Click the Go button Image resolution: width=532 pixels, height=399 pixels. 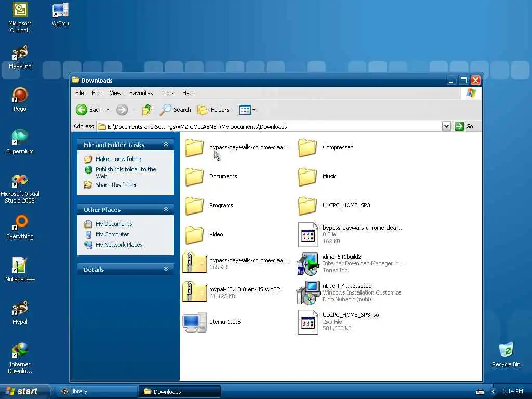464,126
